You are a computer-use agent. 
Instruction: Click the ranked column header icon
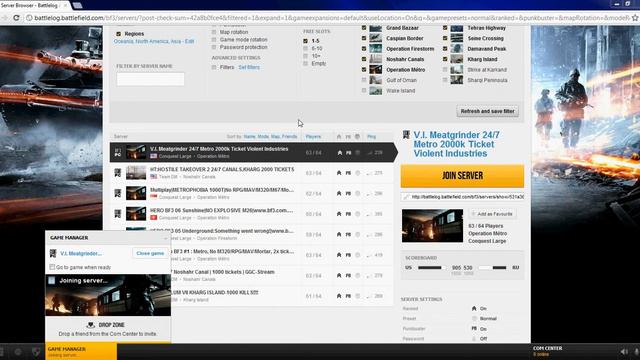(339, 137)
